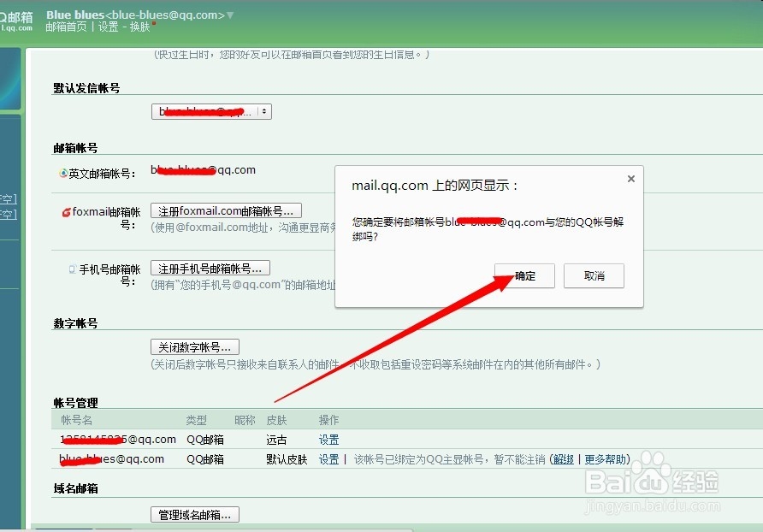Select the 操作 column header
Image resolution: width=763 pixels, height=532 pixels.
(328, 420)
